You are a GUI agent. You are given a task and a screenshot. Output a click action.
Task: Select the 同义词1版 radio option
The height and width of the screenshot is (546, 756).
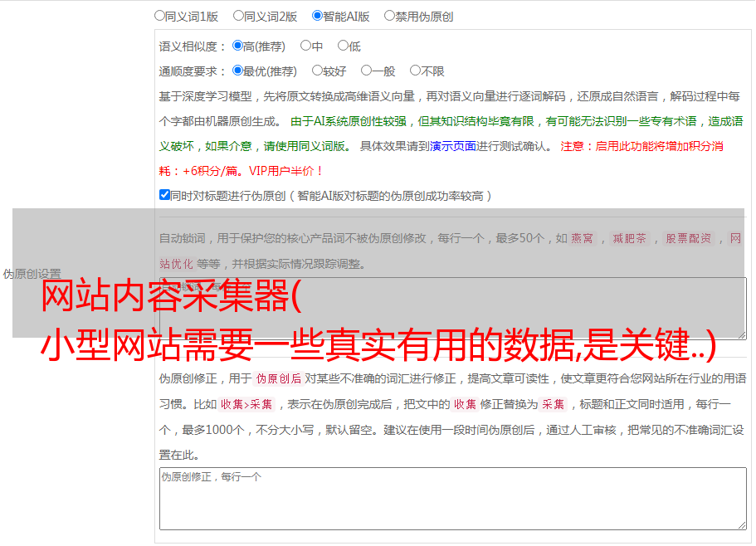159,16
